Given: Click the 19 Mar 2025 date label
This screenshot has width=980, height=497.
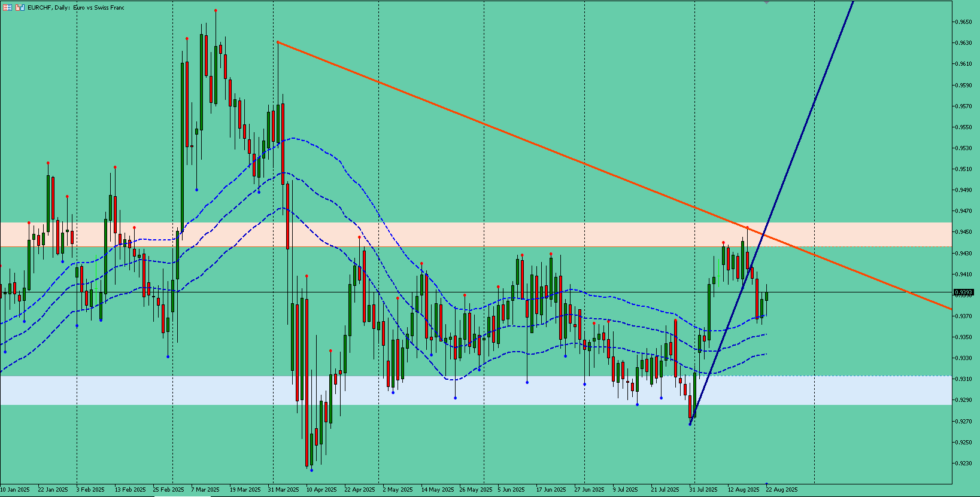Looking at the screenshot, I should [x=245, y=490].
